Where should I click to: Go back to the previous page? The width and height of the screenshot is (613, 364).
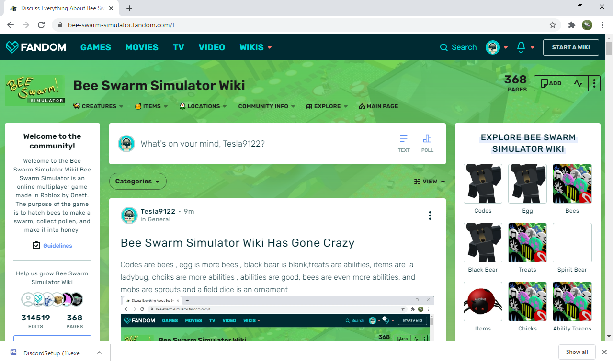coord(11,25)
